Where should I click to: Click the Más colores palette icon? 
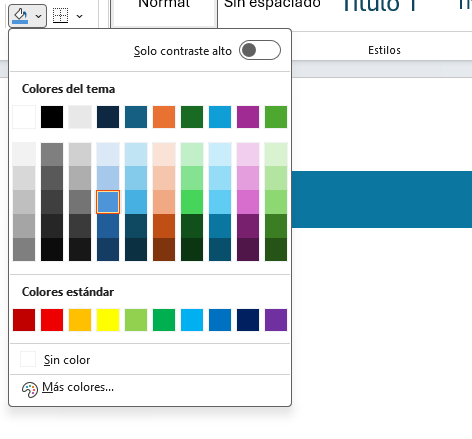tap(30, 389)
